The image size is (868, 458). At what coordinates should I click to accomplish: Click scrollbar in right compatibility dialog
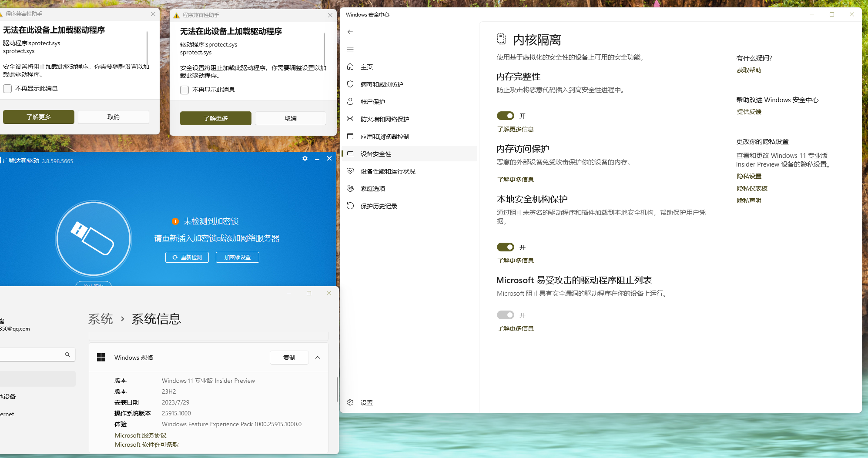click(x=324, y=49)
